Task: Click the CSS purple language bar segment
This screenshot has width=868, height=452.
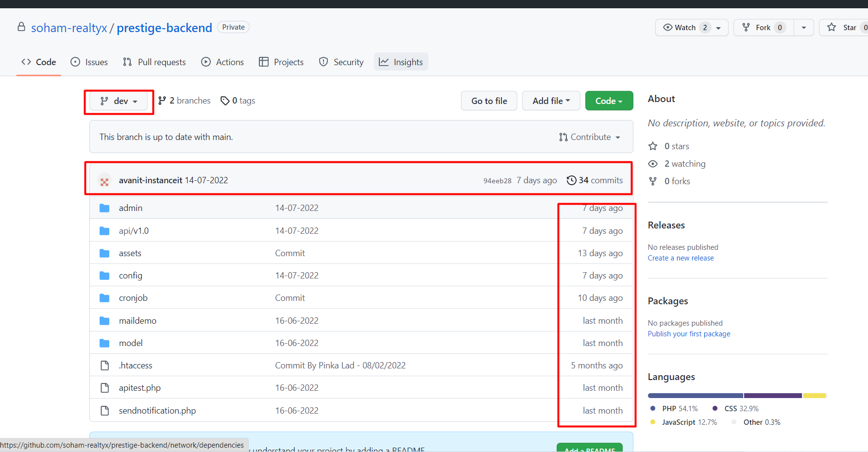Action: click(773, 396)
